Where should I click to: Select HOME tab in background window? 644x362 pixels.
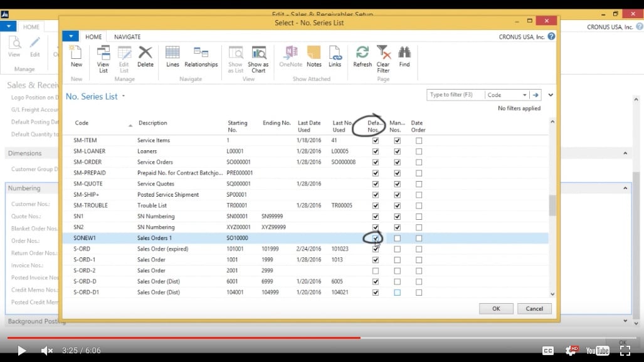tap(31, 27)
